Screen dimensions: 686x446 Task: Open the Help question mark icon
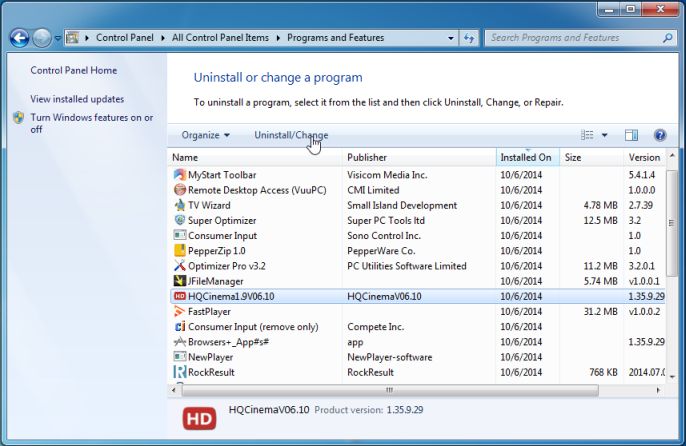660,135
